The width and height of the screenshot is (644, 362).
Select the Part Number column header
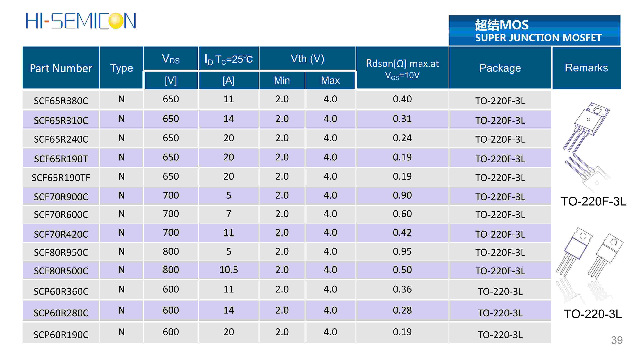(61, 68)
